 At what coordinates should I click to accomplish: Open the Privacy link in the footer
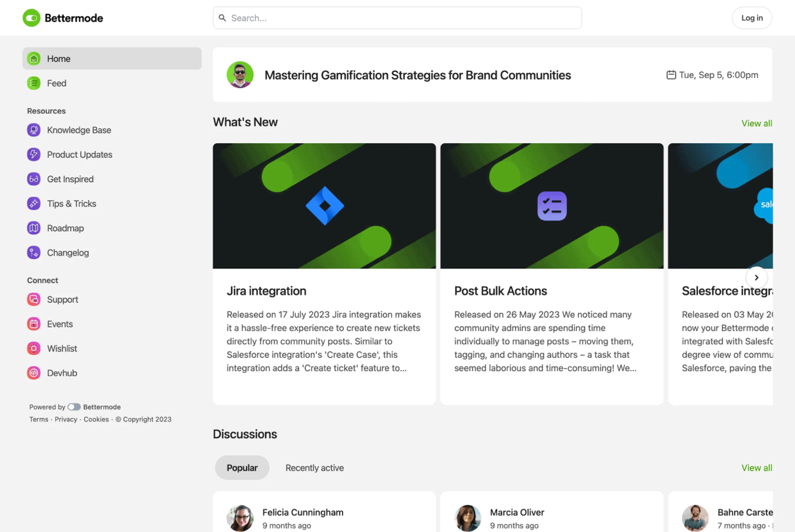(66, 419)
